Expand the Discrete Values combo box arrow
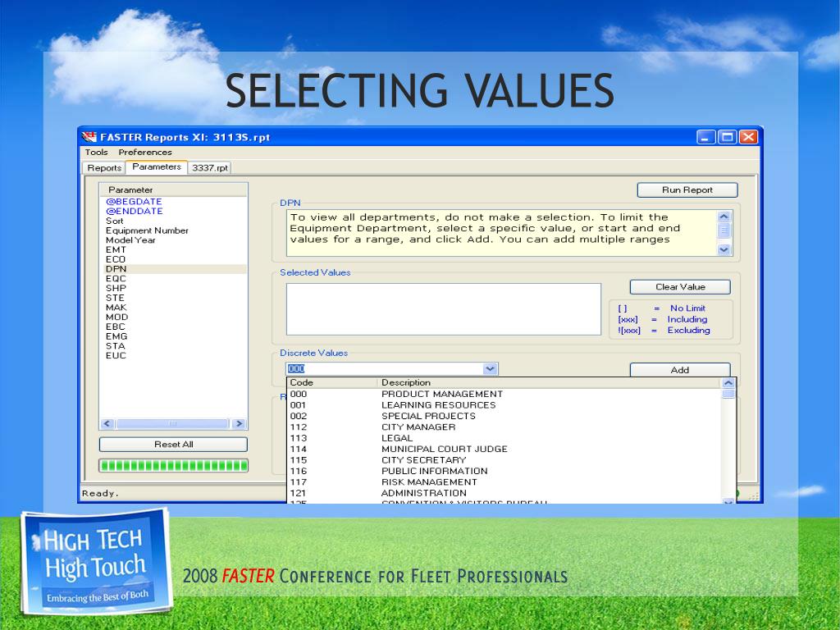The height and width of the screenshot is (630, 840). [491, 368]
